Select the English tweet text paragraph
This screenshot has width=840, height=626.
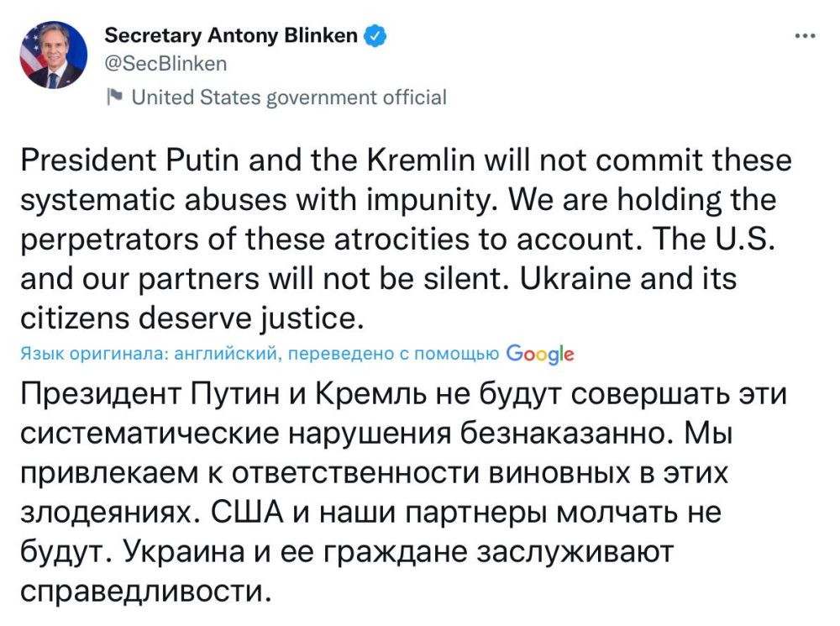(x=403, y=237)
